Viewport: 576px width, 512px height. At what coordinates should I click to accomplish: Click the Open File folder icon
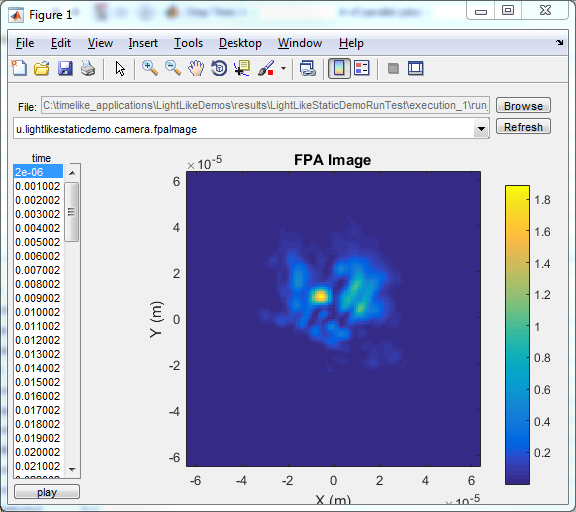[x=42, y=68]
